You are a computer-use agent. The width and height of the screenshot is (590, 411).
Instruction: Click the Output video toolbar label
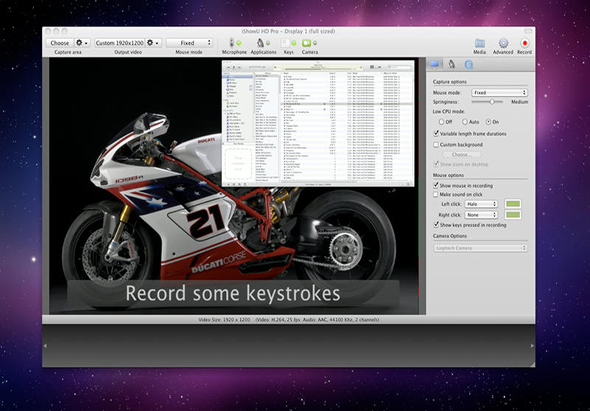click(x=128, y=52)
